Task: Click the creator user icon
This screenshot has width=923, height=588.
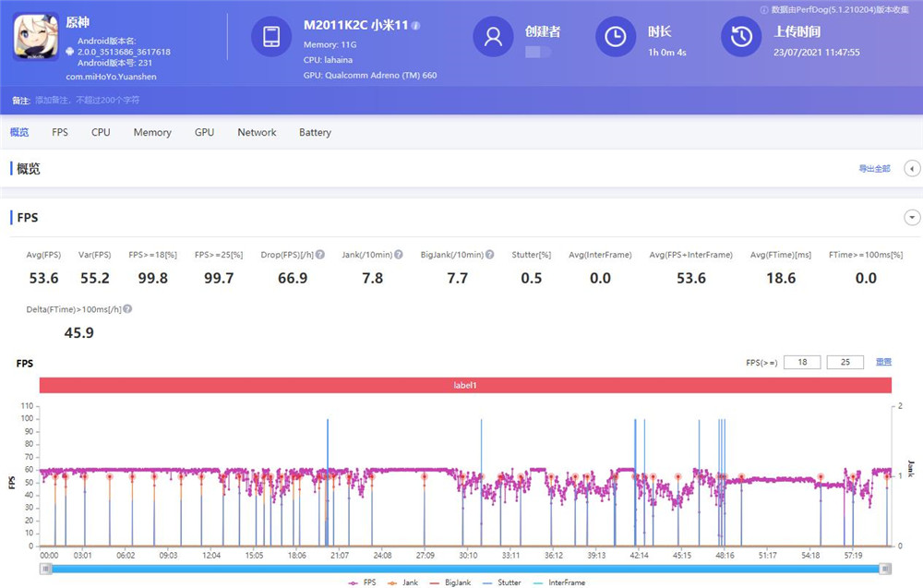Action: 493,37
